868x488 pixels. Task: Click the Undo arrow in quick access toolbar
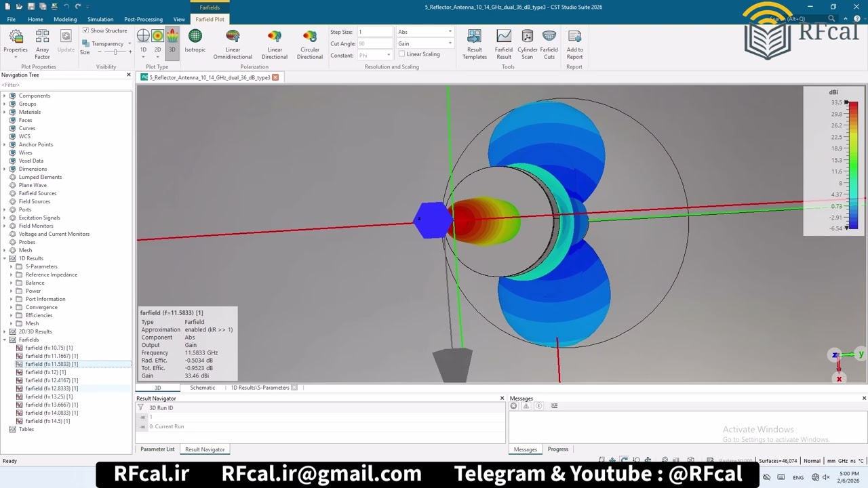(66, 7)
